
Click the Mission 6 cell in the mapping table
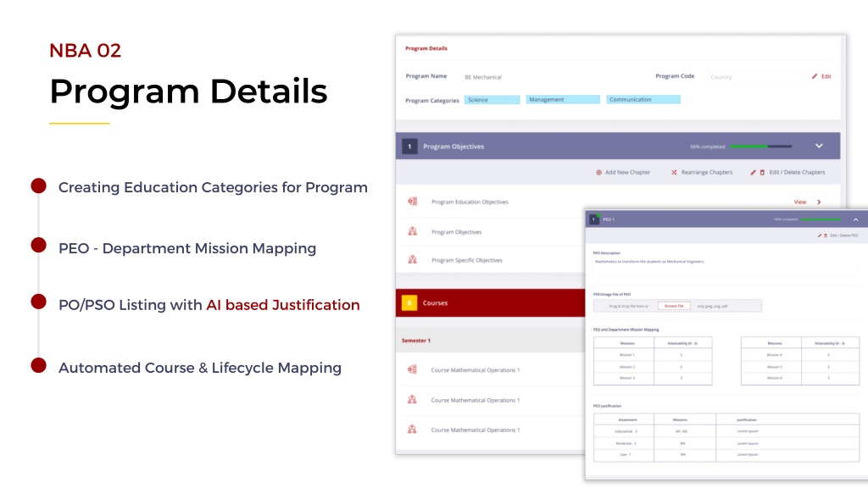[x=771, y=379]
